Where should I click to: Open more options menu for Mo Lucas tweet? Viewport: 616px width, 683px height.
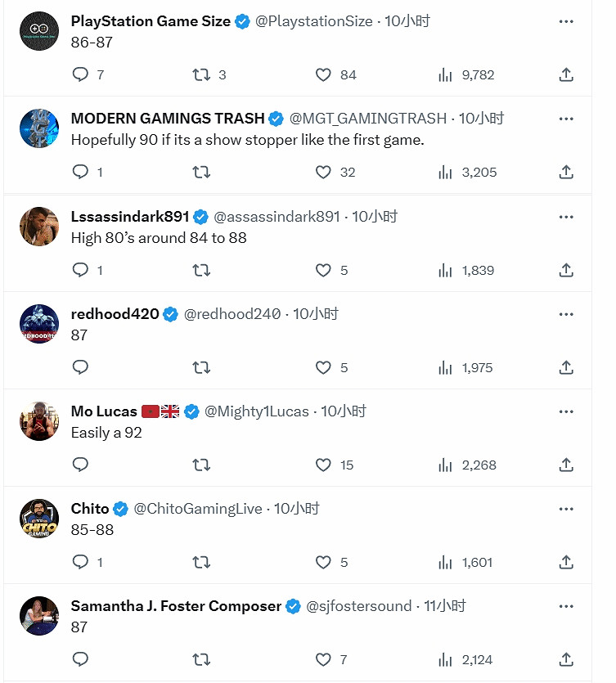point(566,411)
